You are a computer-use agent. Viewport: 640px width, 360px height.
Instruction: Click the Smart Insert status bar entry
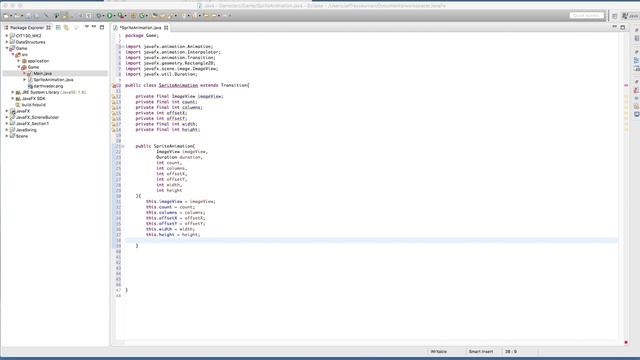(481, 351)
